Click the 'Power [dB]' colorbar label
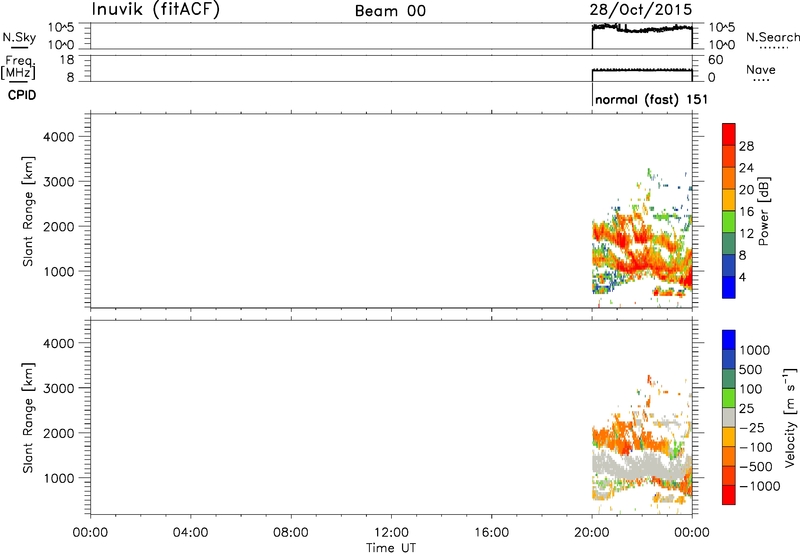 [x=763, y=211]
